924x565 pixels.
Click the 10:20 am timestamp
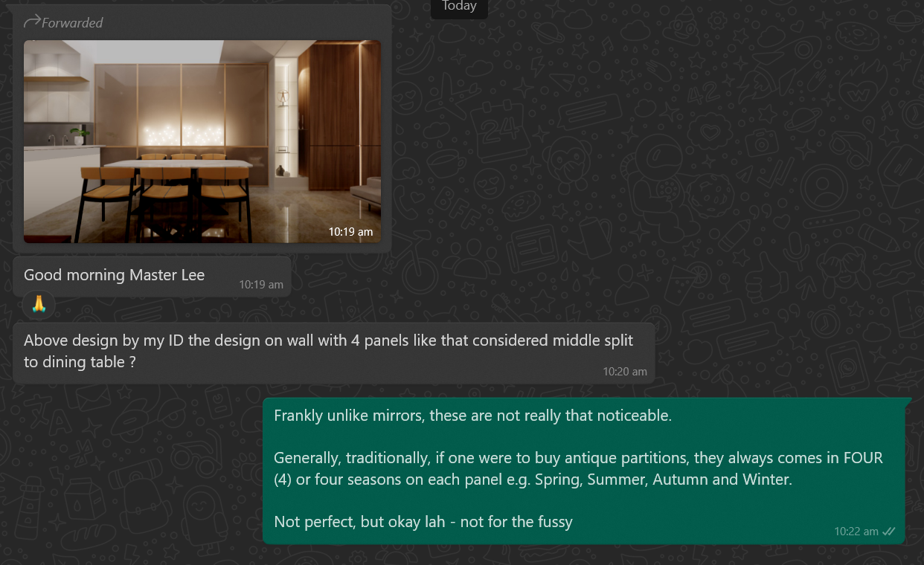[x=625, y=371]
